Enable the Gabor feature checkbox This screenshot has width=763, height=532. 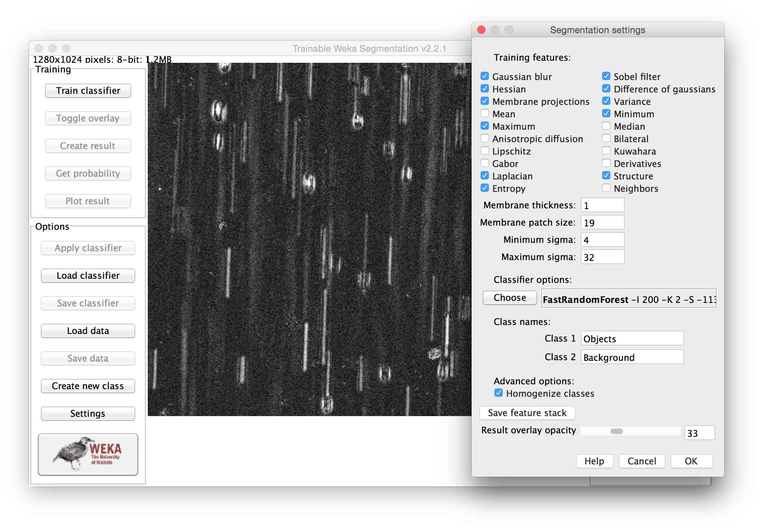coord(485,163)
